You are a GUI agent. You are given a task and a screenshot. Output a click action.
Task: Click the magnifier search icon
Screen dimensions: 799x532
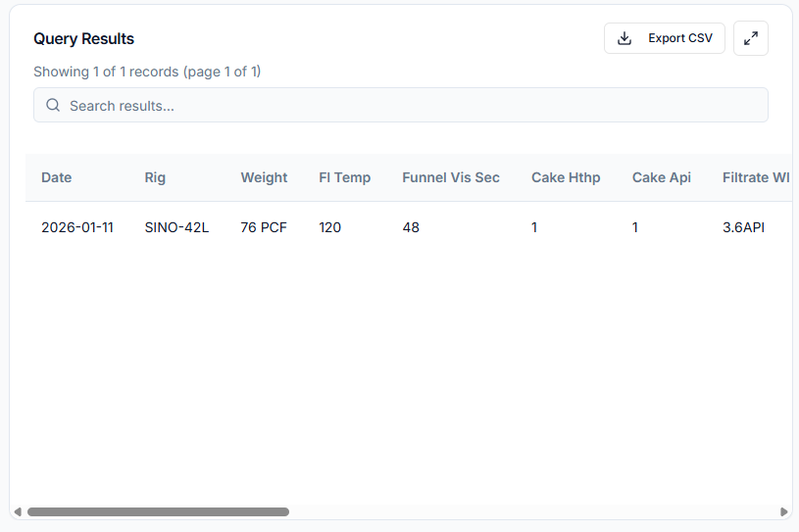coord(53,105)
